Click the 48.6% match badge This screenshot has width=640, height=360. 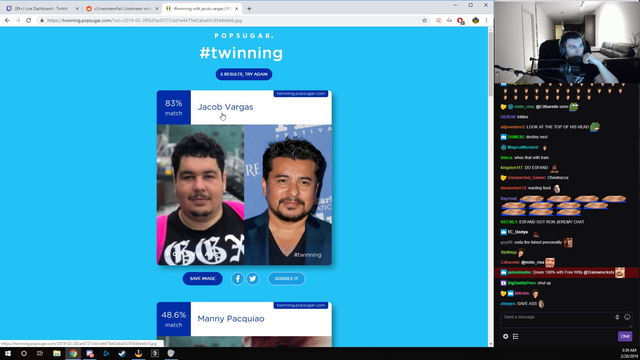coord(173,319)
